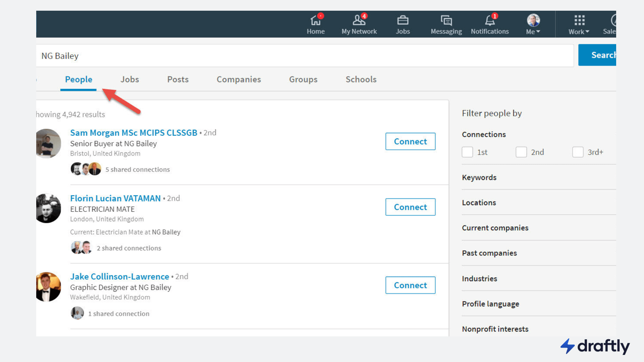Select the Posts search tab
The height and width of the screenshot is (362, 644).
178,79
